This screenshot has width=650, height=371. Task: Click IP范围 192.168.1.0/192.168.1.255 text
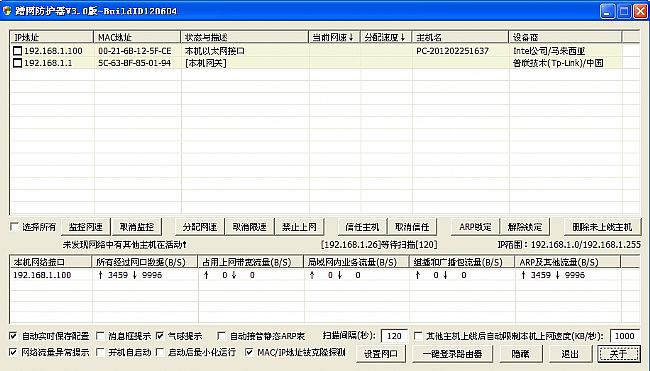[569, 245]
